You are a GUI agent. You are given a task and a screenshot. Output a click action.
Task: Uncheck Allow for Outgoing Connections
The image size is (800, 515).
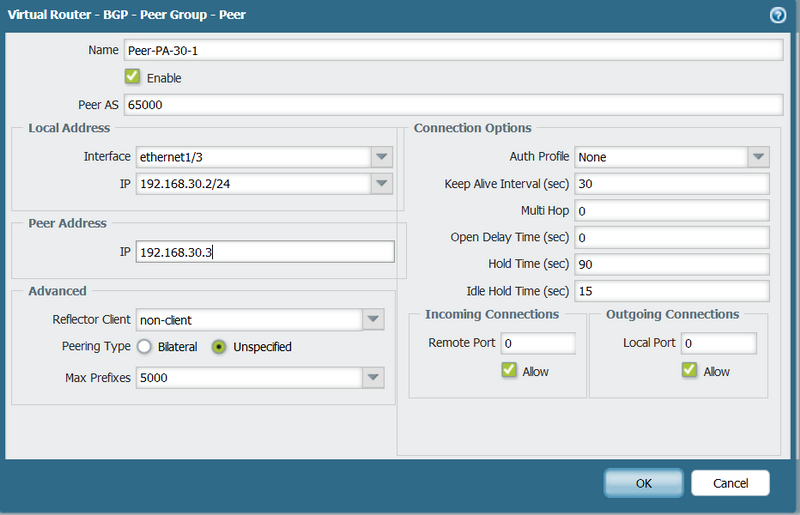click(689, 371)
